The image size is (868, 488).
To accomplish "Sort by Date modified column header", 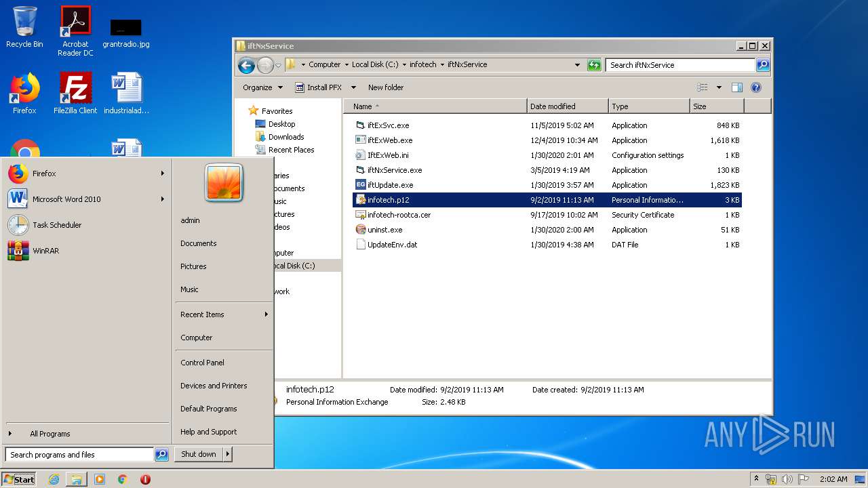I will 568,106.
